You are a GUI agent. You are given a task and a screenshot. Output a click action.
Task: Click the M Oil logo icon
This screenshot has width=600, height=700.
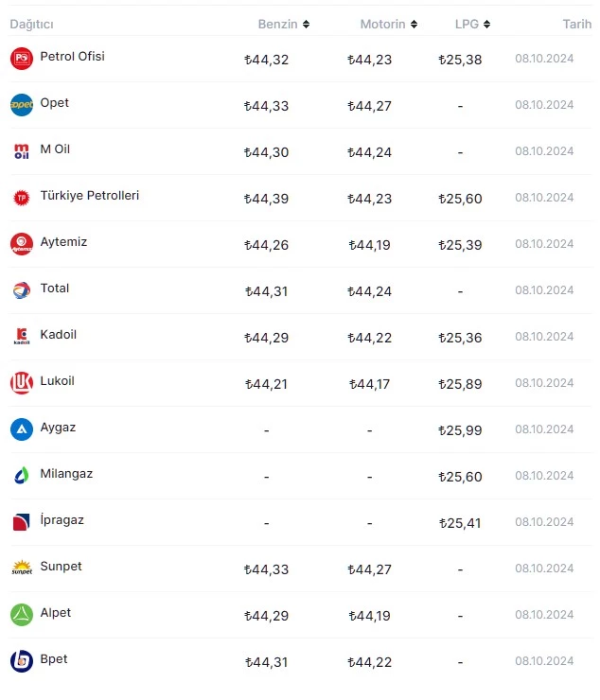(x=21, y=151)
